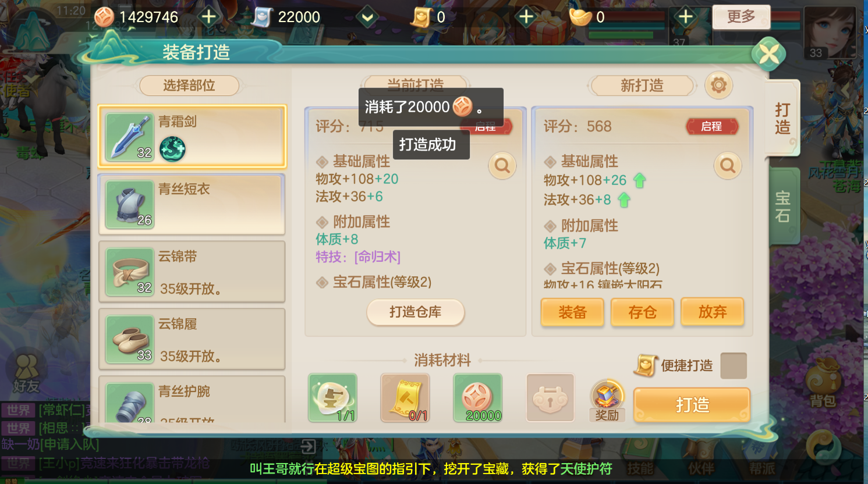Screen dimensions: 868x484
Task: Expand the currency dropdown arrow beside 22000
Action: [367, 17]
